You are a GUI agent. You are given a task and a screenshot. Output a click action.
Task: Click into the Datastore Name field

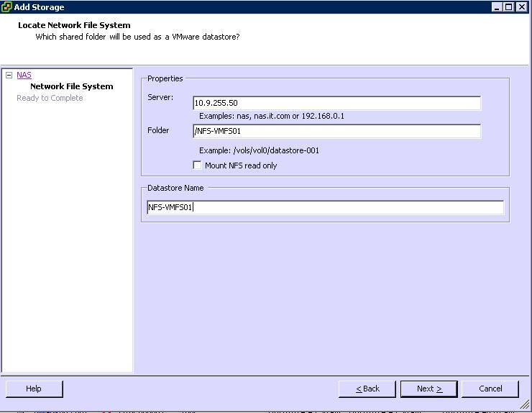coord(326,207)
